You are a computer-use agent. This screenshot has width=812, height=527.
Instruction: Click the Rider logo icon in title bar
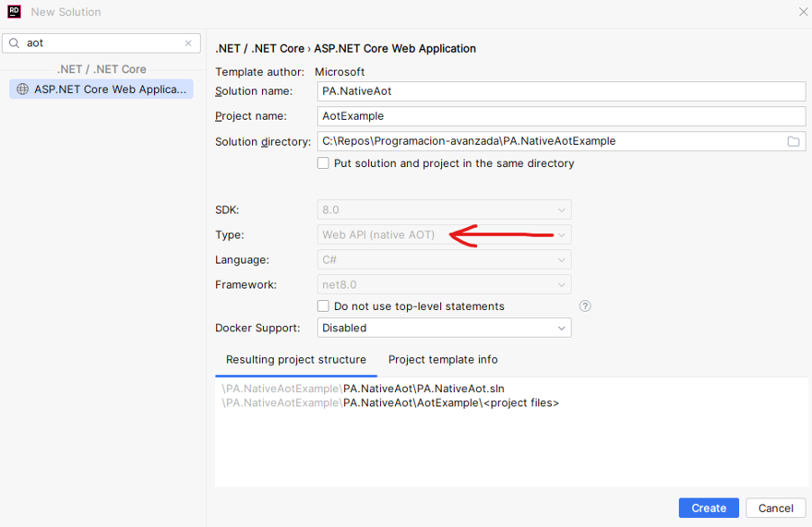(14, 11)
